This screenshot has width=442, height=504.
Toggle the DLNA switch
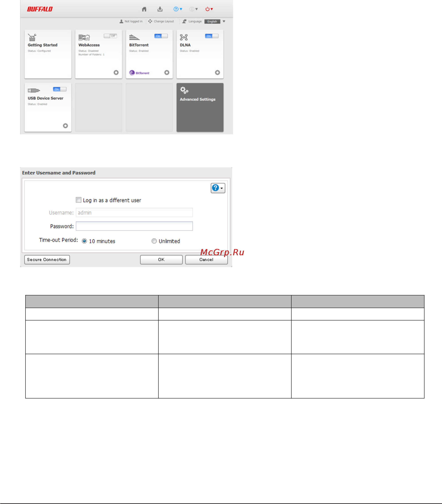[x=212, y=36]
